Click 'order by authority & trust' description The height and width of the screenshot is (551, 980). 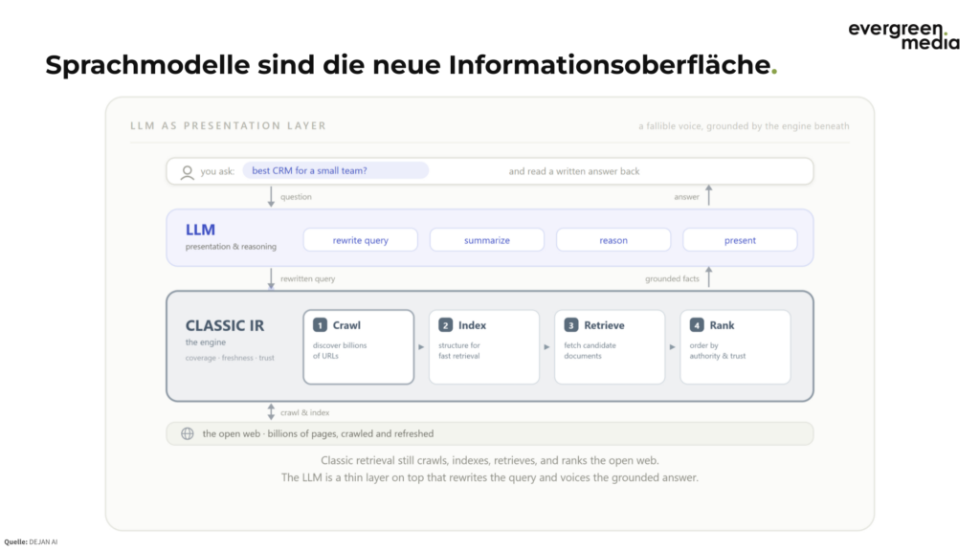718,350
